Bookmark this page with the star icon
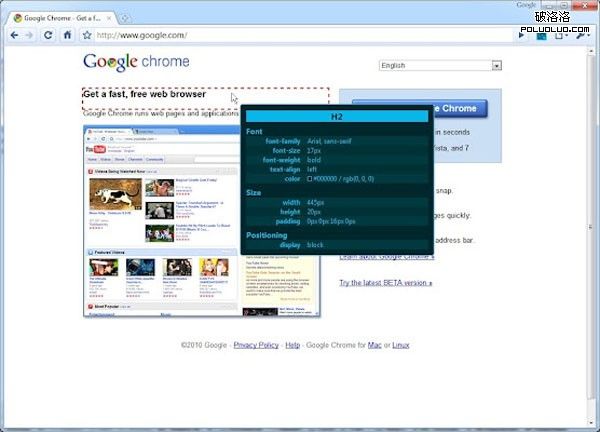600x432 pixels. pos(87,35)
